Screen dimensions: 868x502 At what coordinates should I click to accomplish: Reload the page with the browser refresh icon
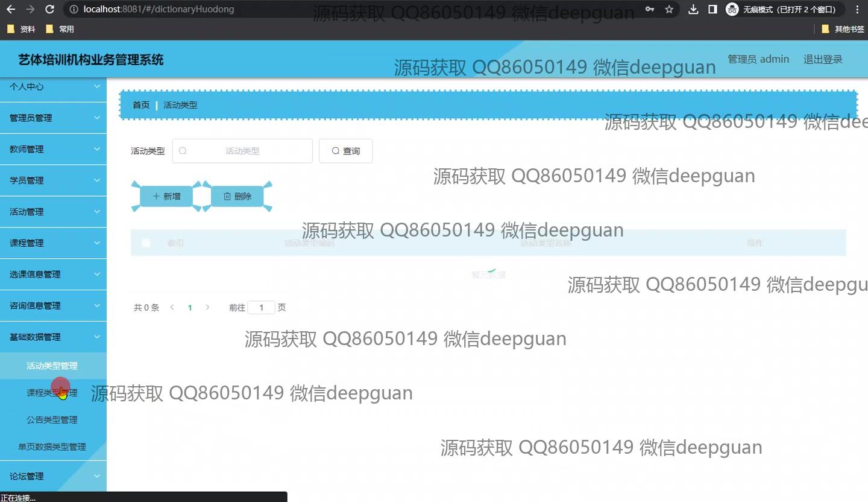tap(50, 9)
